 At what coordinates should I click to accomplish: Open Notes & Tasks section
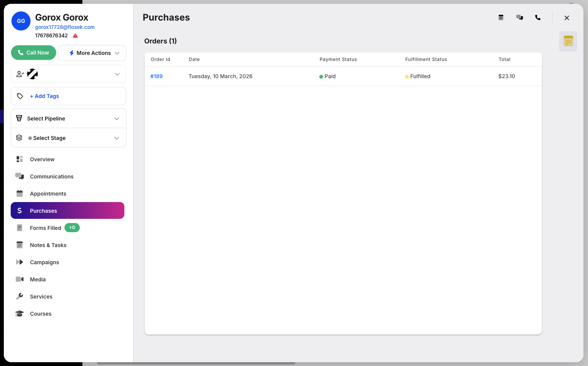68,245
